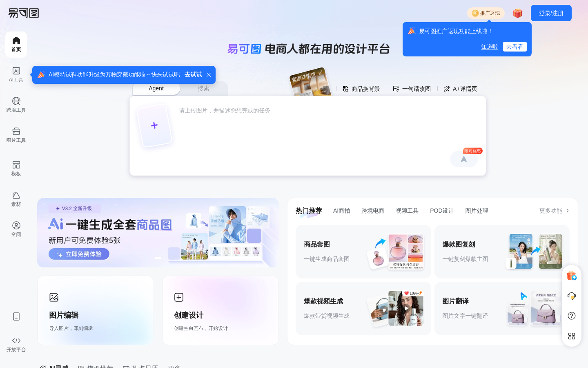Select the 热门推荐 tab

(x=309, y=211)
